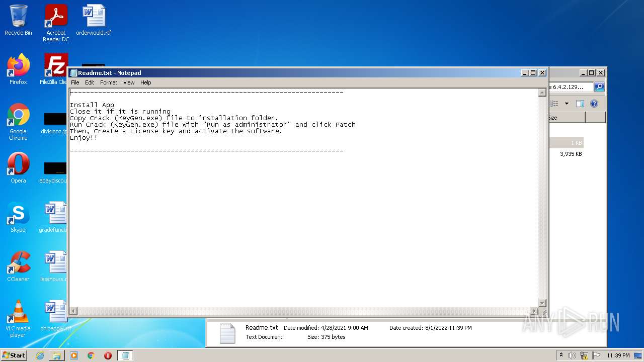Click the taskbar clock showing 11:39 PM
This screenshot has width=644, height=362.
[x=618, y=355]
